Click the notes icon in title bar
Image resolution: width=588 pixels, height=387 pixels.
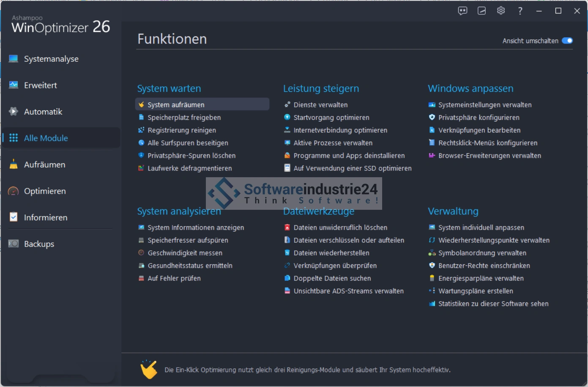tap(481, 11)
